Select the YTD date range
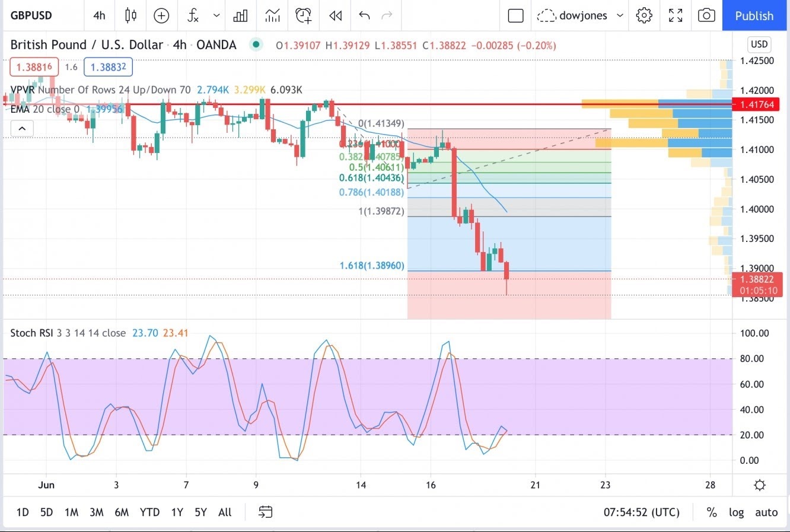This screenshot has height=532, width=790. (149, 512)
